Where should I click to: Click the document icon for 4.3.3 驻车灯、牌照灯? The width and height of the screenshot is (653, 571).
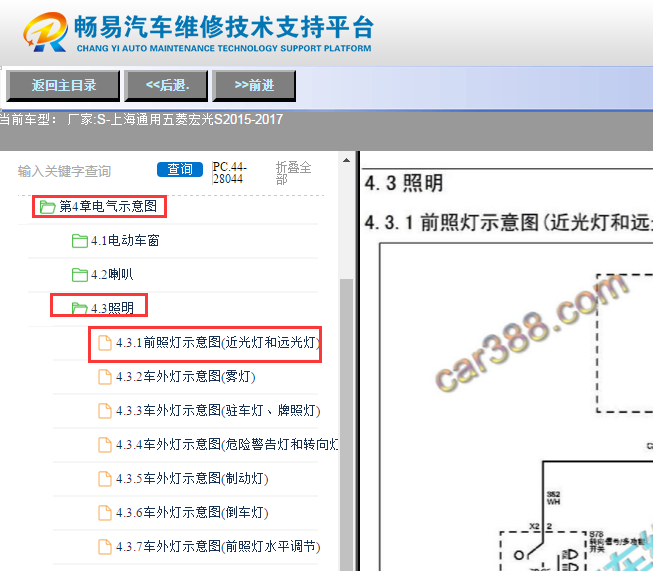point(105,411)
